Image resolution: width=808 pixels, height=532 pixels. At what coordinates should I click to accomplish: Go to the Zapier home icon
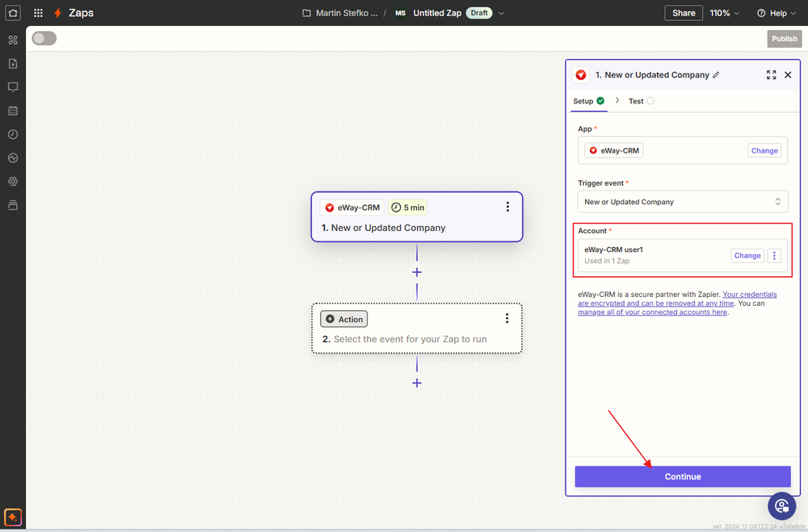pyautogui.click(x=13, y=13)
